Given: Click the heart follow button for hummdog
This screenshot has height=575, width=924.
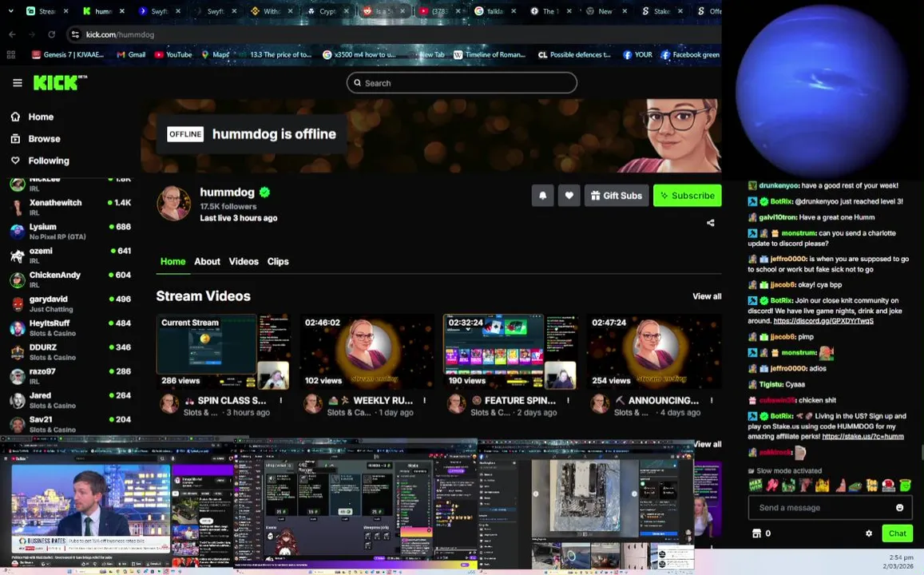Looking at the screenshot, I should tap(569, 196).
